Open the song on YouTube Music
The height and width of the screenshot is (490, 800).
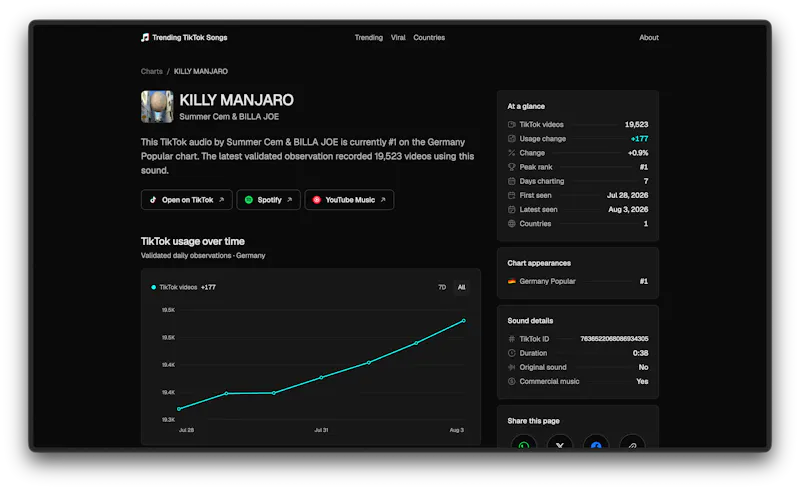tap(349, 200)
